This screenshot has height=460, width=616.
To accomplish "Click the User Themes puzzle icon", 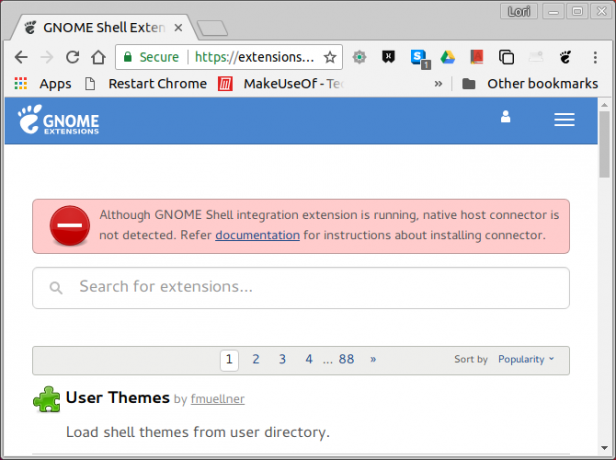I will (47, 399).
